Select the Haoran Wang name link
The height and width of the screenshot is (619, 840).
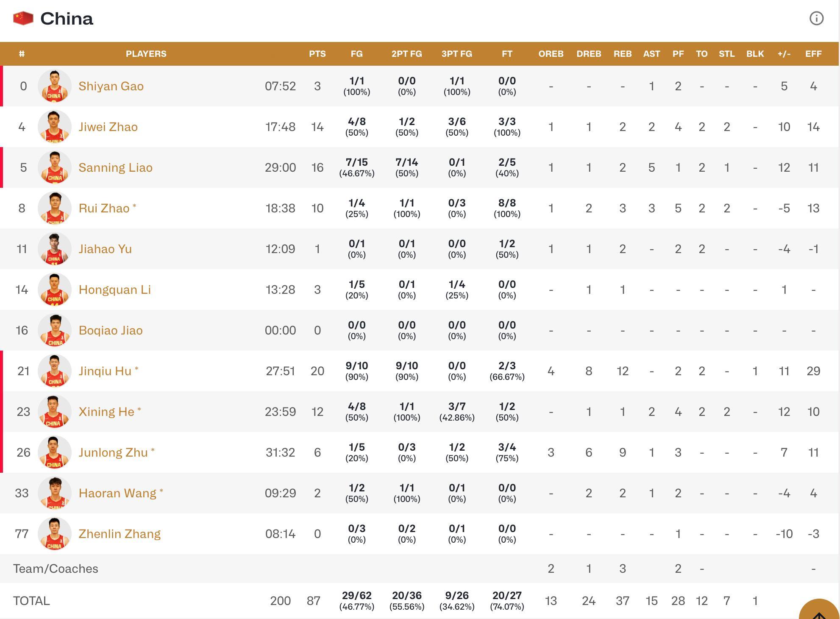(117, 493)
